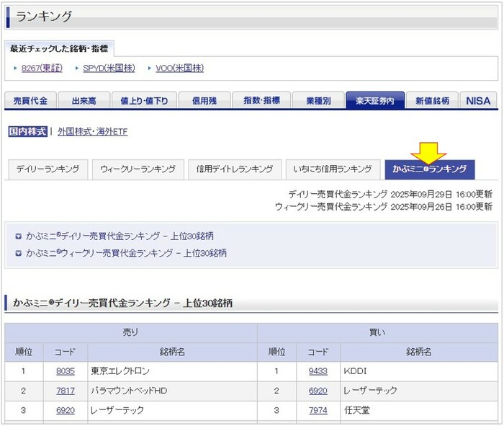This screenshot has width=504, height=426.
Task: Select the 国内株式 category
Action: click(x=28, y=131)
